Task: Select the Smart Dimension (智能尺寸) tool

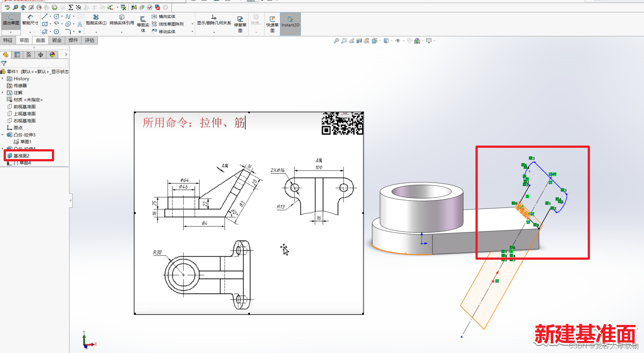Action: [x=30, y=20]
